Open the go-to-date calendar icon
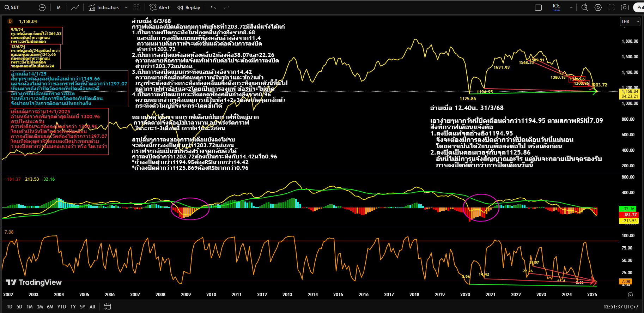Viewport: 644px width, 313px height. pos(108,307)
